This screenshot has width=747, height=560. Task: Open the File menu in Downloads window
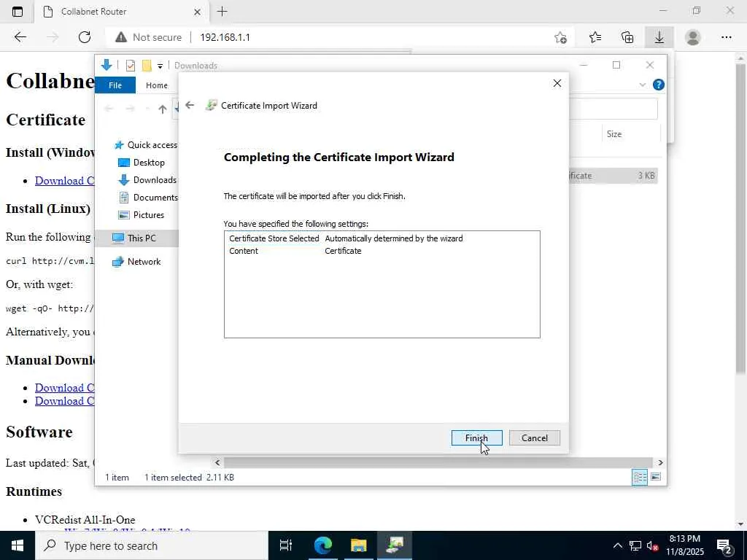coord(115,85)
